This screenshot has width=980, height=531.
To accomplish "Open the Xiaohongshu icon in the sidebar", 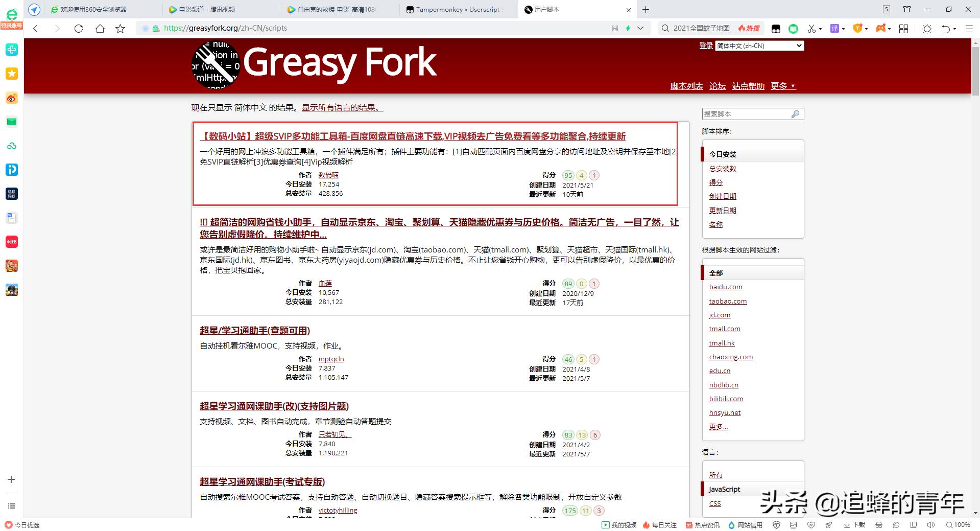I will 11,242.
